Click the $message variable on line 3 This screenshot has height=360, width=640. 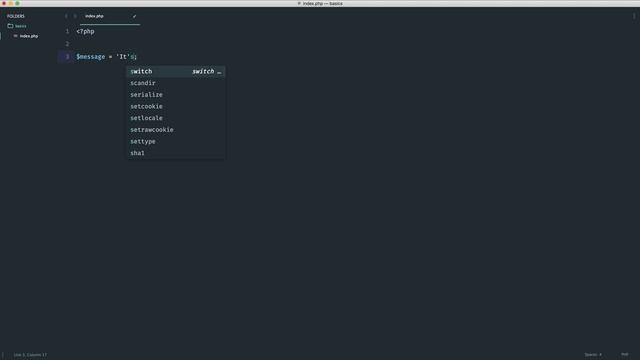(91, 57)
